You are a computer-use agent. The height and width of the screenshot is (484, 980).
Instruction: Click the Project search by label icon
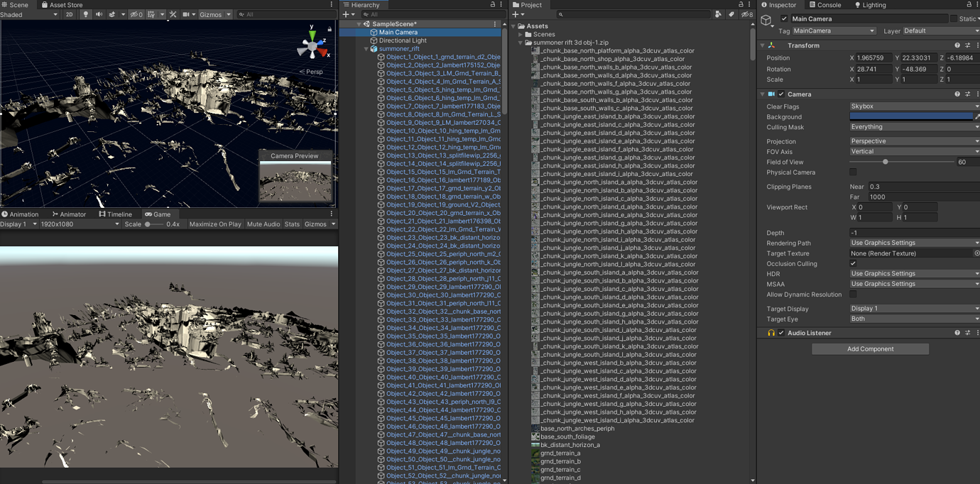click(x=731, y=14)
